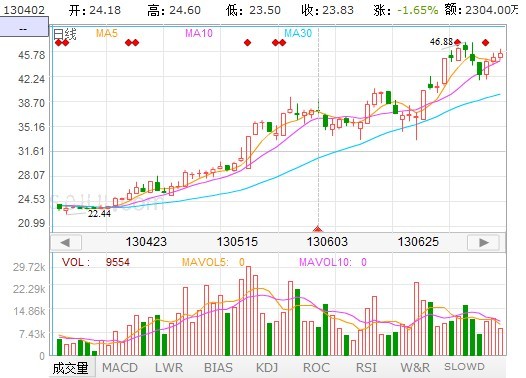Click red diamond marker near 46.88 label

(457, 42)
